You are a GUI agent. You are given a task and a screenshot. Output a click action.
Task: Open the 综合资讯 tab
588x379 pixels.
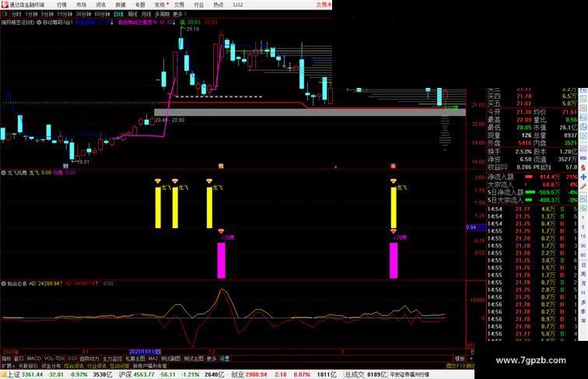pyautogui.click(x=74, y=367)
